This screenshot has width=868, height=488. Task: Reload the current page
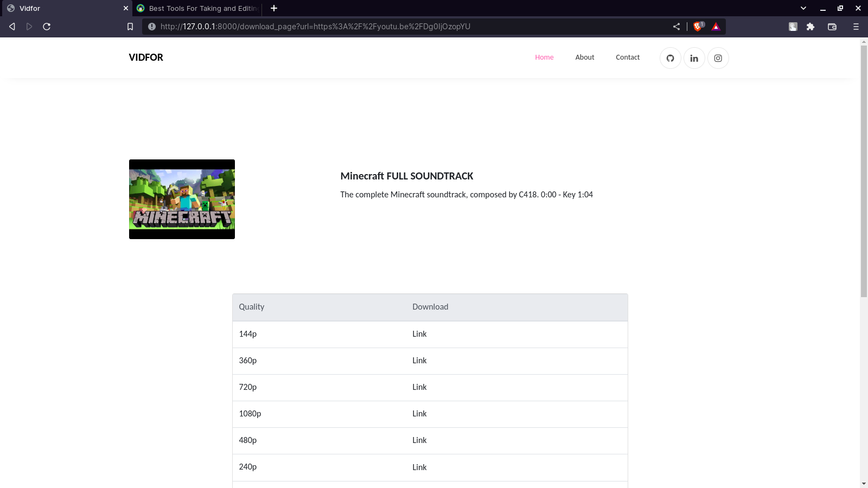point(47,26)
